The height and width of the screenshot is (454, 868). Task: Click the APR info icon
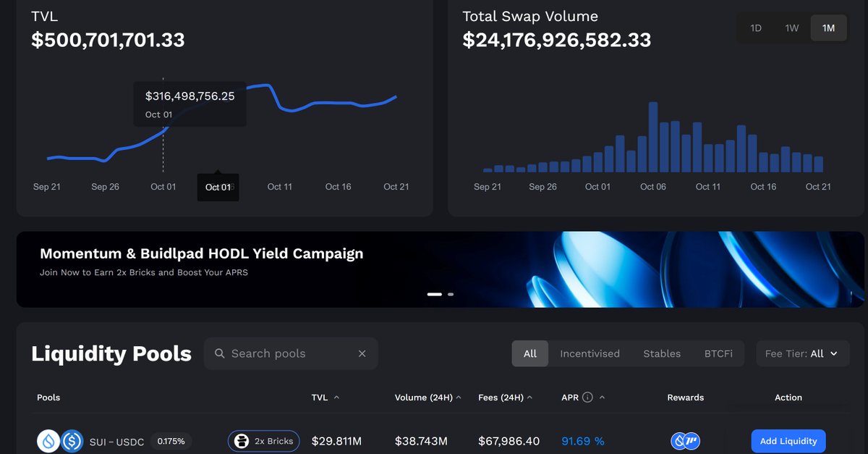pos(587,398)
